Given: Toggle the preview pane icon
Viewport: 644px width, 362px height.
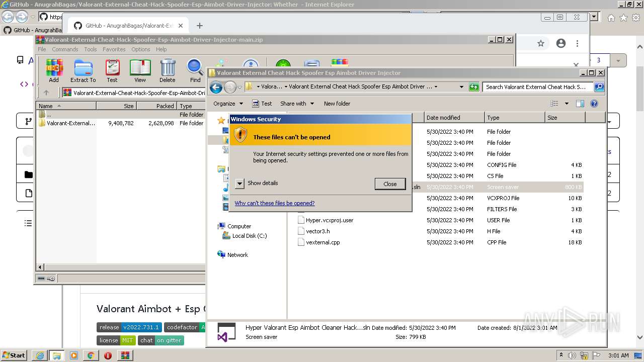Looking at the screenshot, I should [x=580, y=104].
